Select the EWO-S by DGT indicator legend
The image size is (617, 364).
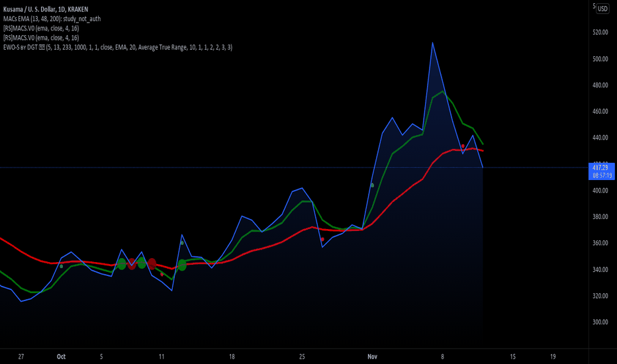click(118, 47)
